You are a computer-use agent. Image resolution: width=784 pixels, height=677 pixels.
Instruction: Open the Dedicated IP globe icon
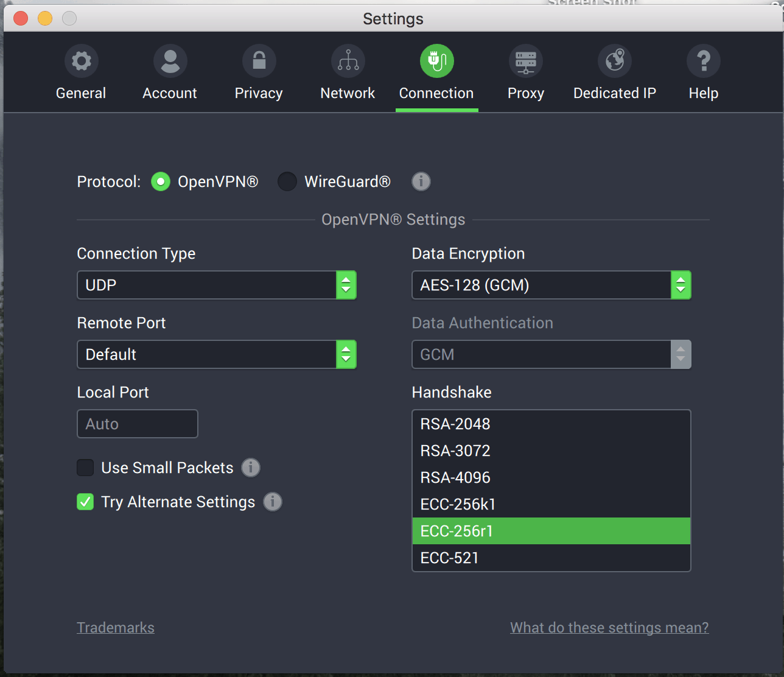tap(614, 61)
